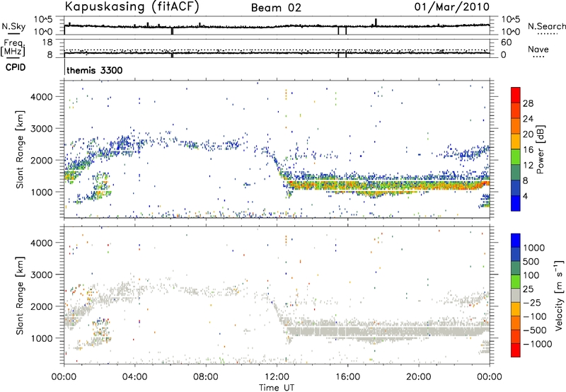Viewport: 566px width, 392px height.
Task: Click the 'Slant Range [km]' label of power panel
Action: tap(20, 149)
